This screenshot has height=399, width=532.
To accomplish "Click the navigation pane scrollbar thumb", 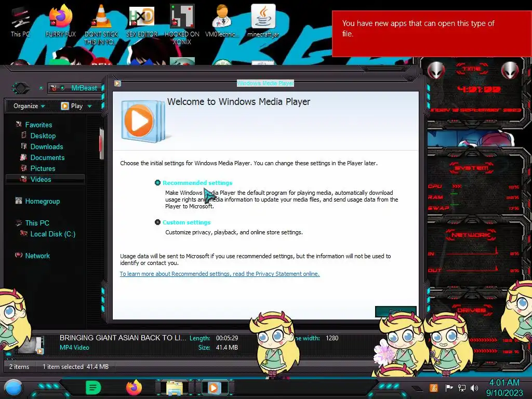I will tap(101, 143).
